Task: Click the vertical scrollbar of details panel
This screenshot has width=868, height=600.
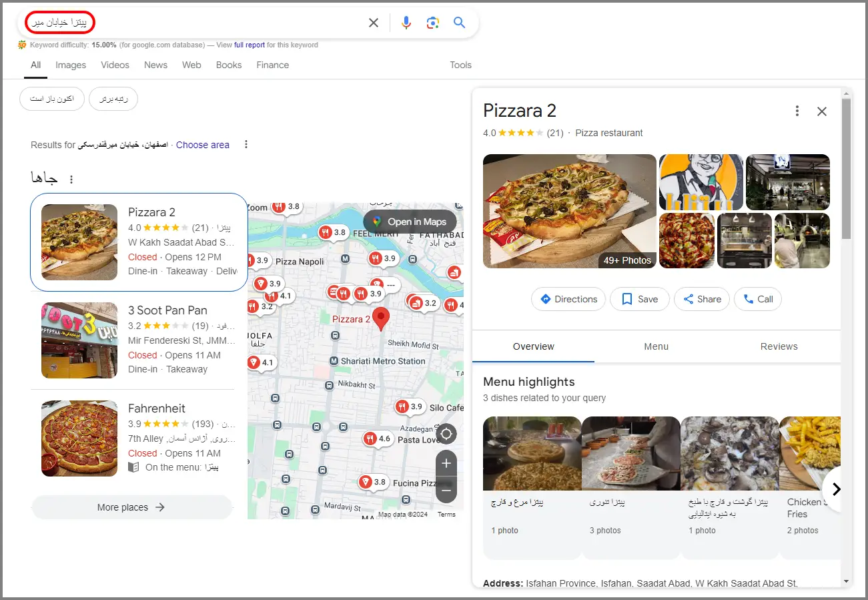Action: (846, 168)
